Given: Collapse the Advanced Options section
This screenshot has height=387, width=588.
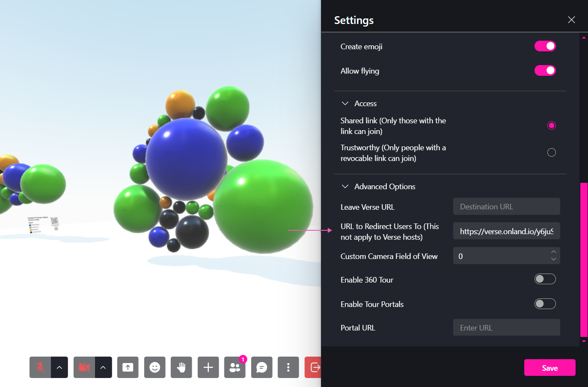Looking at the screenshot, I should pos(345,186).
